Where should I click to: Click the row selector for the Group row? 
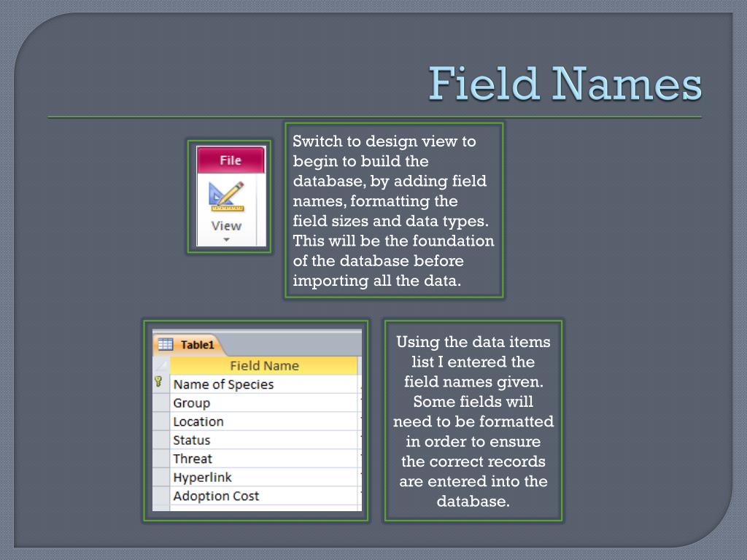pos(161,402)
